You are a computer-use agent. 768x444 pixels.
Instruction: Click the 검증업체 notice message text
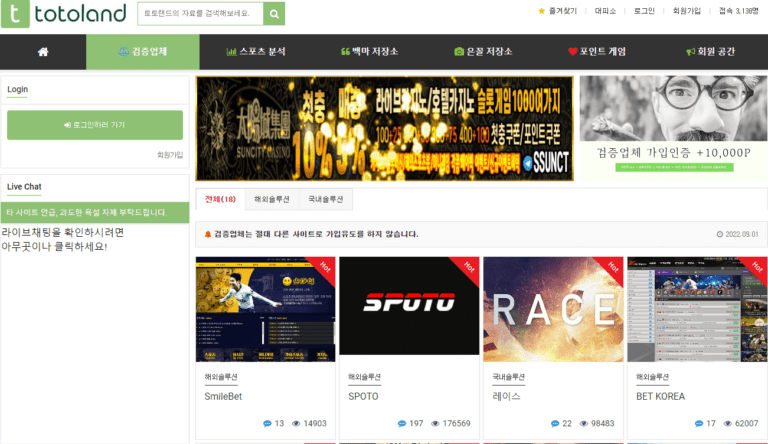[316, 234]
